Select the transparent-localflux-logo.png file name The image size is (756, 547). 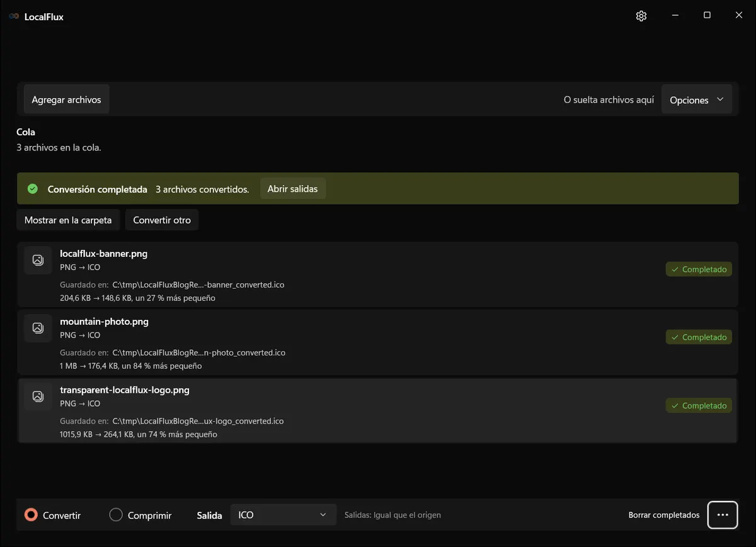125,390
